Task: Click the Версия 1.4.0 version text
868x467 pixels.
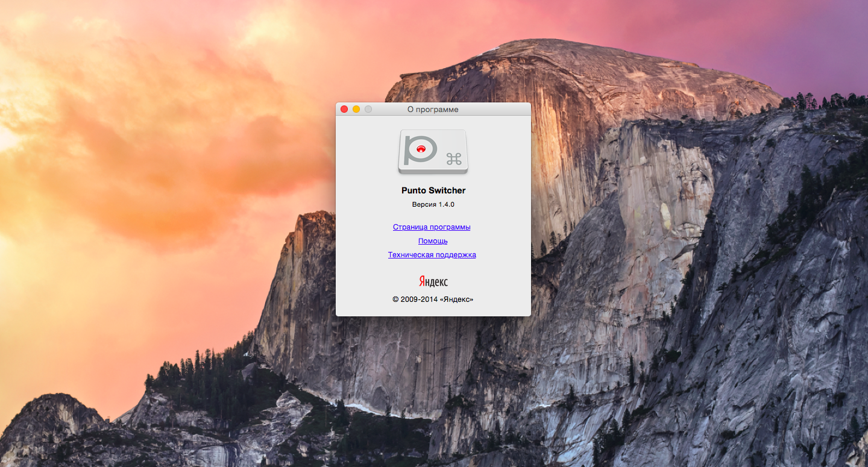Action: pyautogui.click(x=433, y=205)
